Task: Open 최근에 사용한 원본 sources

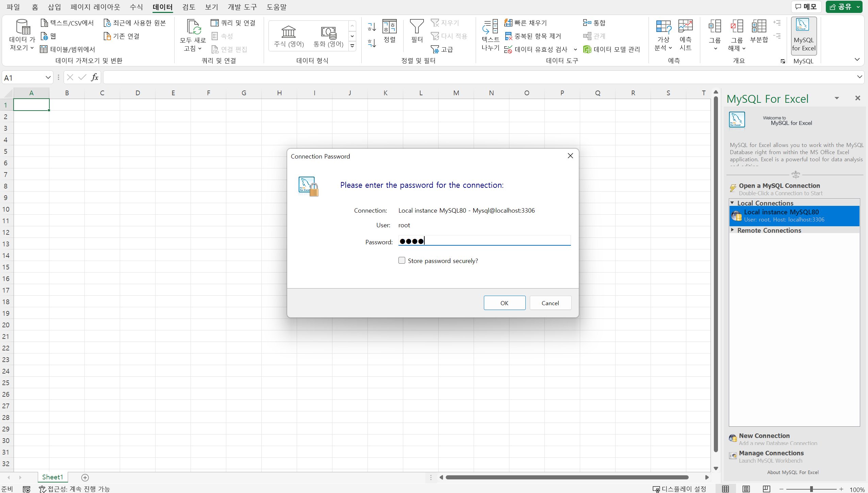Action: click(x=134, y=23)
